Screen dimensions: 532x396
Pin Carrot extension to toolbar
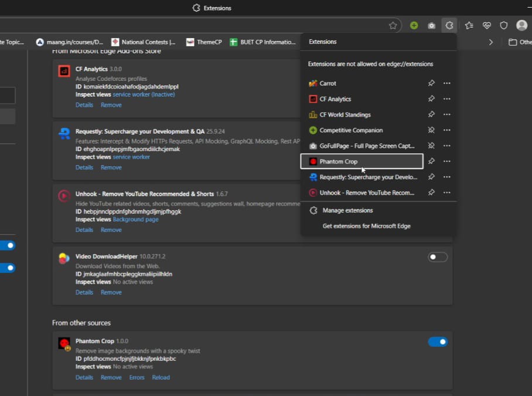431,83
